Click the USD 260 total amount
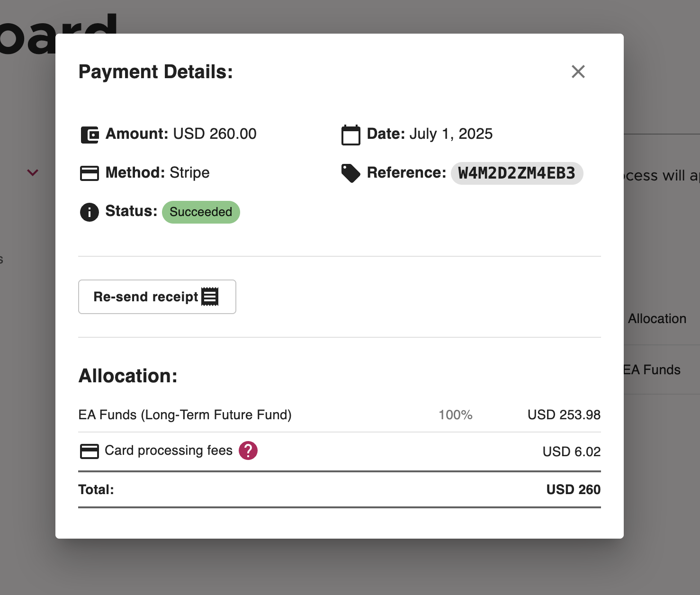 (574, 489)
